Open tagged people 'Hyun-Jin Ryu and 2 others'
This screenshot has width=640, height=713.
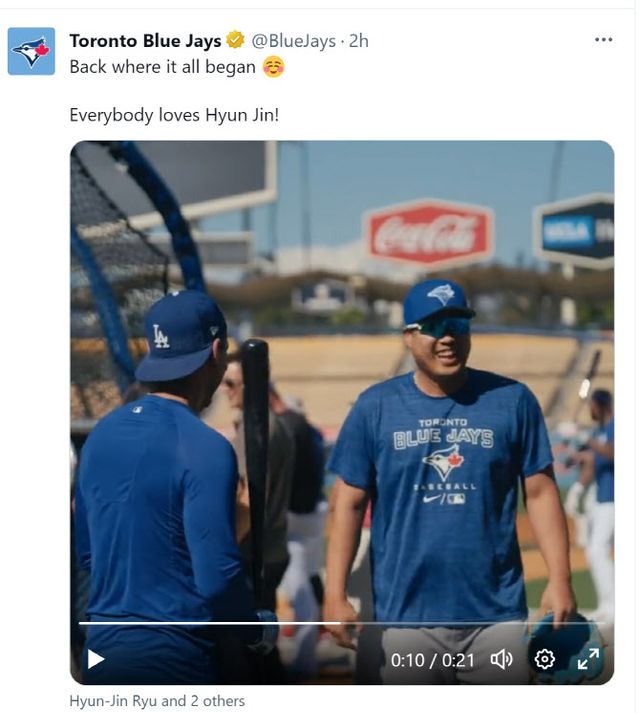(x=157, y=701)
